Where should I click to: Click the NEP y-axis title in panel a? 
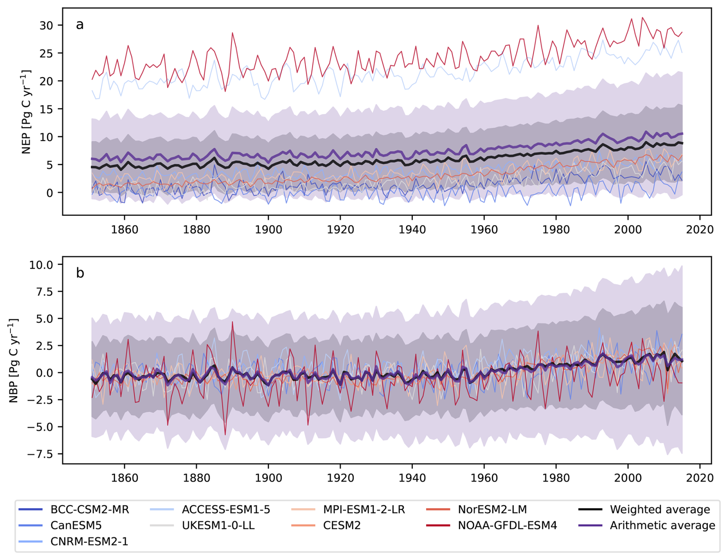(x=26, y=112)
